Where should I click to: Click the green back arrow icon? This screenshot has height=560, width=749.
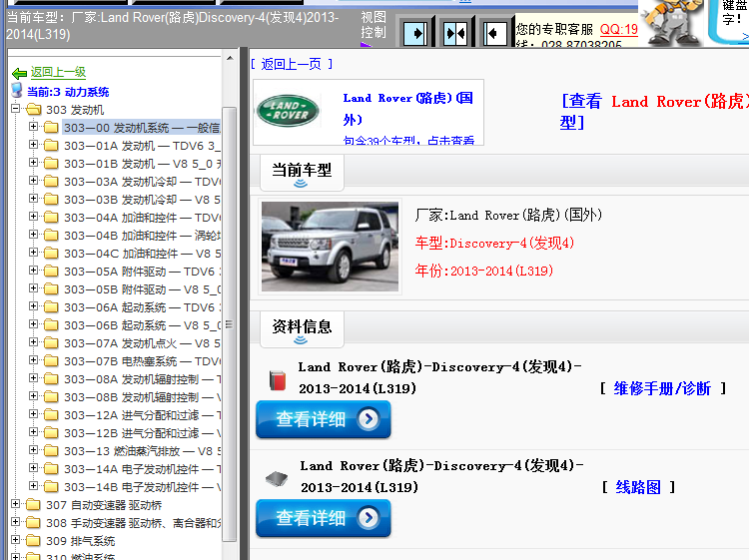[20, 73]
